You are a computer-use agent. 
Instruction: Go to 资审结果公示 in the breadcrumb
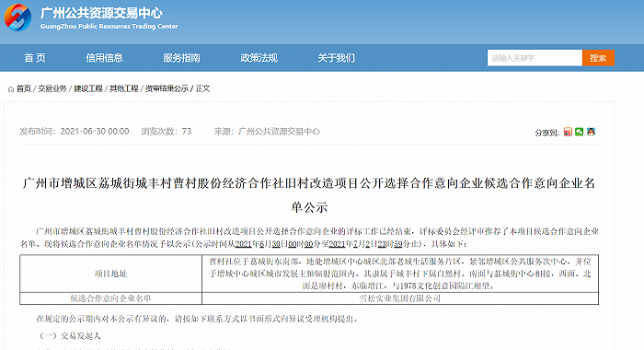pos(167,88)
